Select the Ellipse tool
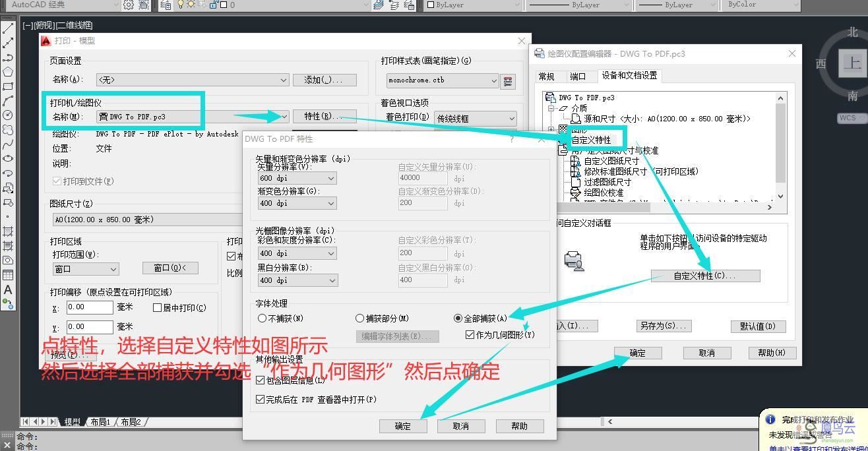Image resolution: width=868 pixels, height=451 pixels. point(8,159)
